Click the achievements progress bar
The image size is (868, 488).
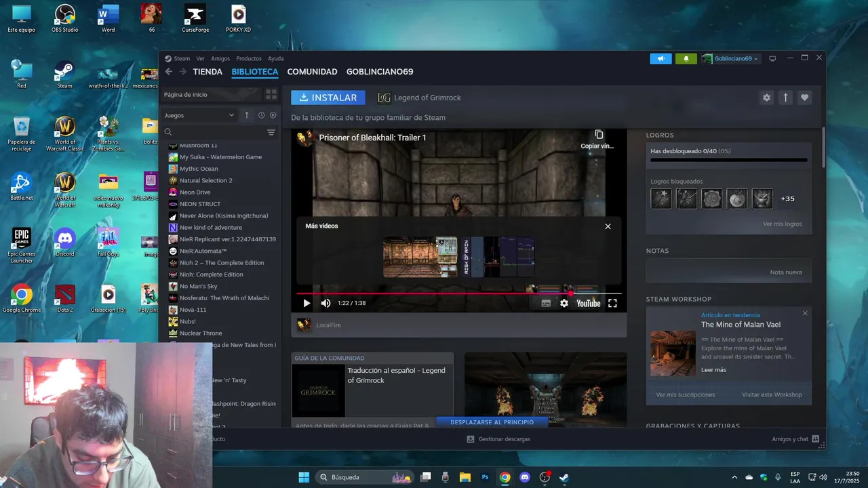pos(728,161)
